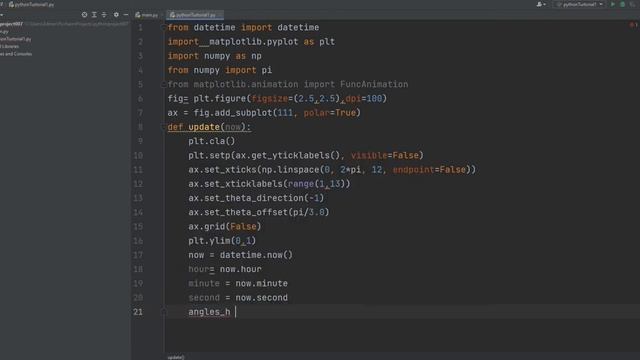The width and height of the screenshot is (640, 360).
Task: Expand External Libraries in the project tree
Action: click(9, 47)
